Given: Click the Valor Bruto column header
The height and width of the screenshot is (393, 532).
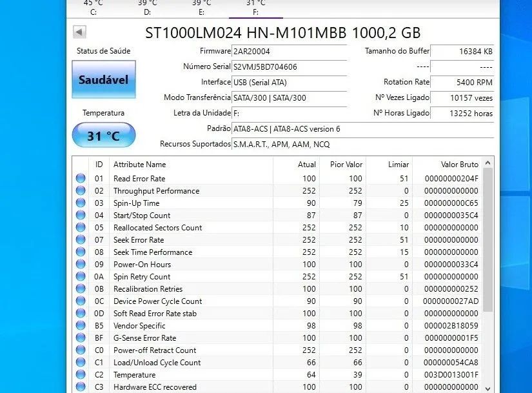Looking at the screenshot, I should pos(447,165).
